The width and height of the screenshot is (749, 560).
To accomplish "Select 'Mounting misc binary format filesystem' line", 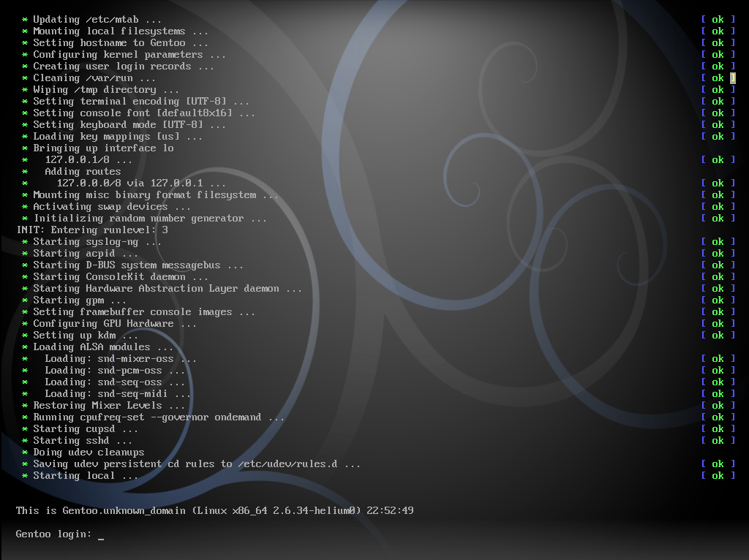I will [155, 195].
